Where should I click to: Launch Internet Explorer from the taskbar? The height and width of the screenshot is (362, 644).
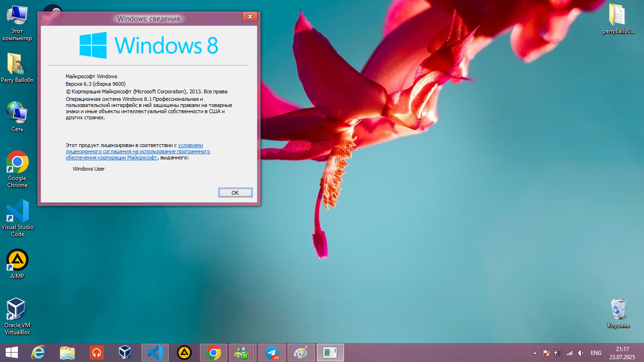[x=38, y=353]
